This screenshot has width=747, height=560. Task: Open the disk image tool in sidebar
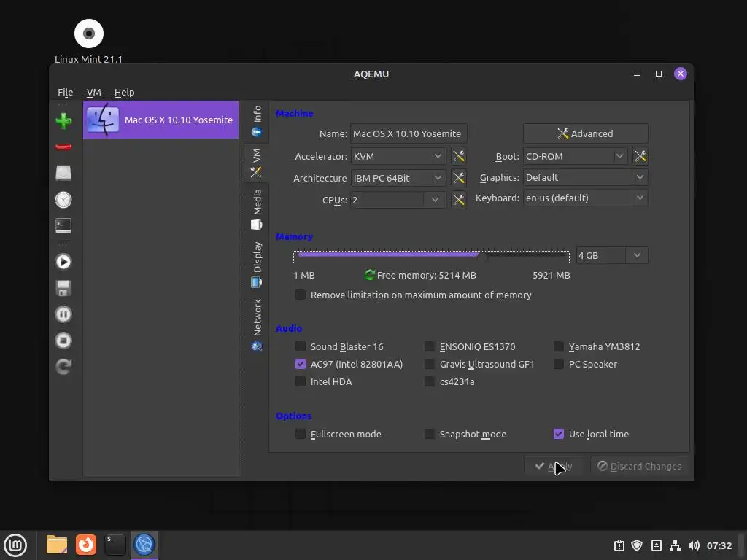[63, 173]
